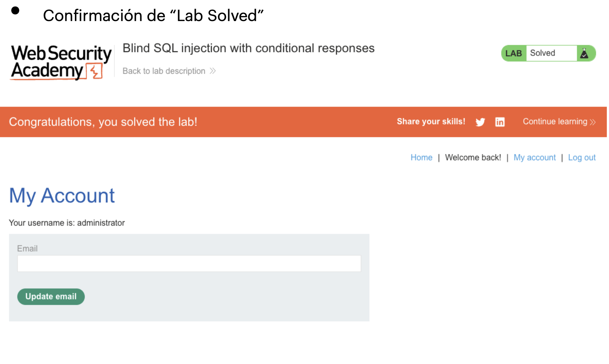Follow the Continue learning link

[554, 122]
